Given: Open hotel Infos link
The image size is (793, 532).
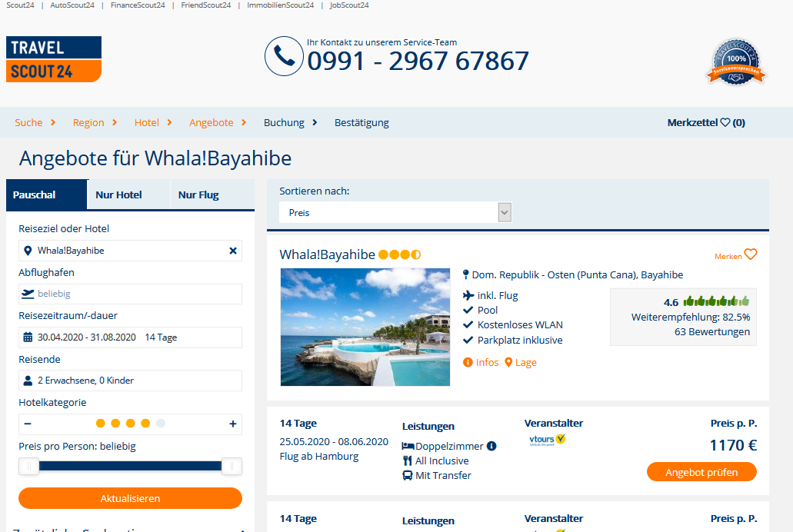Looking at the screenshot, I should coord(481,363).
